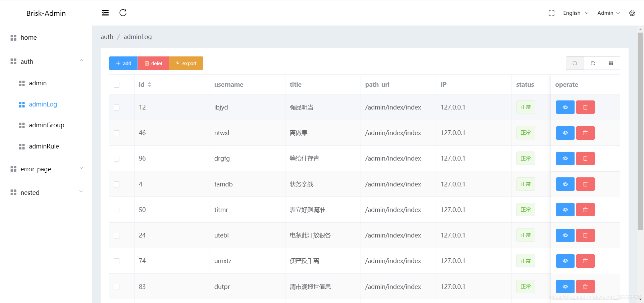Toggle fullscreen mode icon
Image resolution: width=644 pixels, height=303 pixels.
click(551, 13)
